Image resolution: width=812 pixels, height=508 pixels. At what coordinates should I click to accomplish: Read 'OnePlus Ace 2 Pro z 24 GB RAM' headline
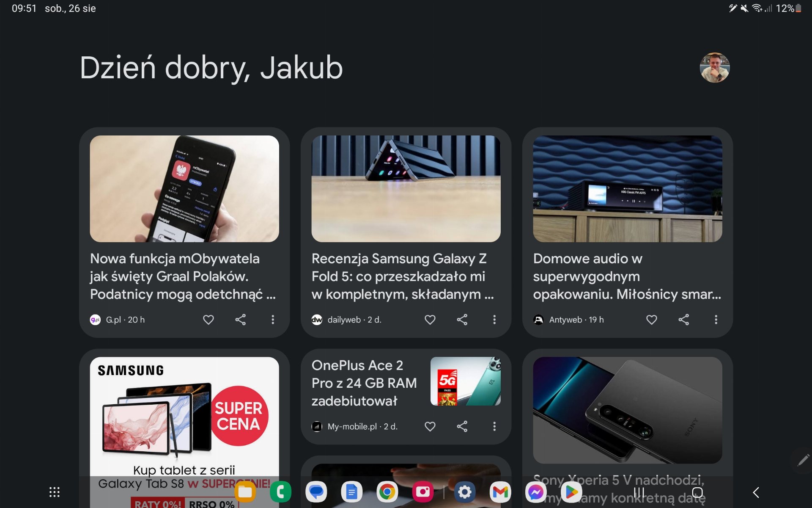(x=364, y=383)
